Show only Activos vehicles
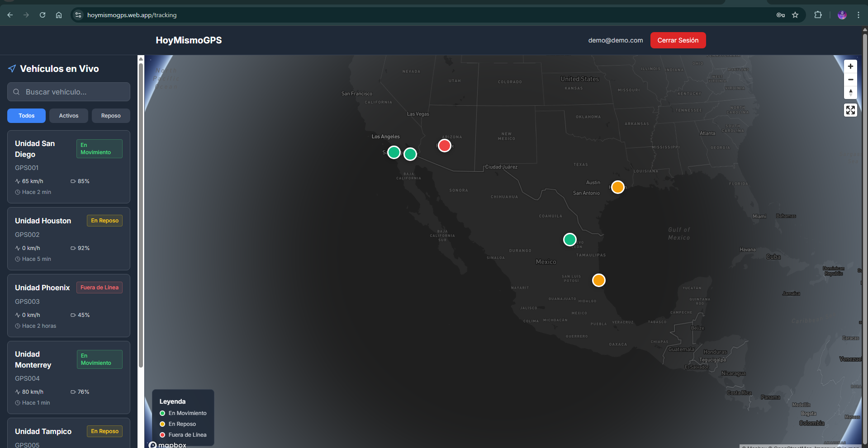868x448 pixels. [x=69, y=116]
